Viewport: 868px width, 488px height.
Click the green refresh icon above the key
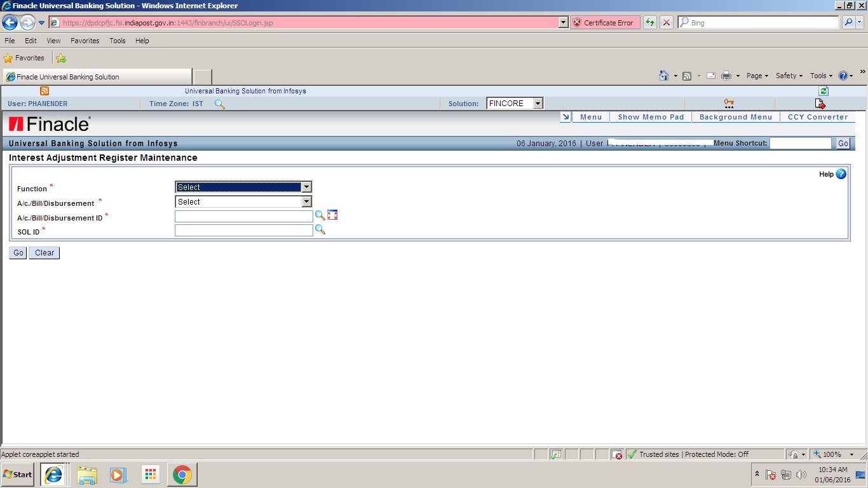(x=822, y=90)
